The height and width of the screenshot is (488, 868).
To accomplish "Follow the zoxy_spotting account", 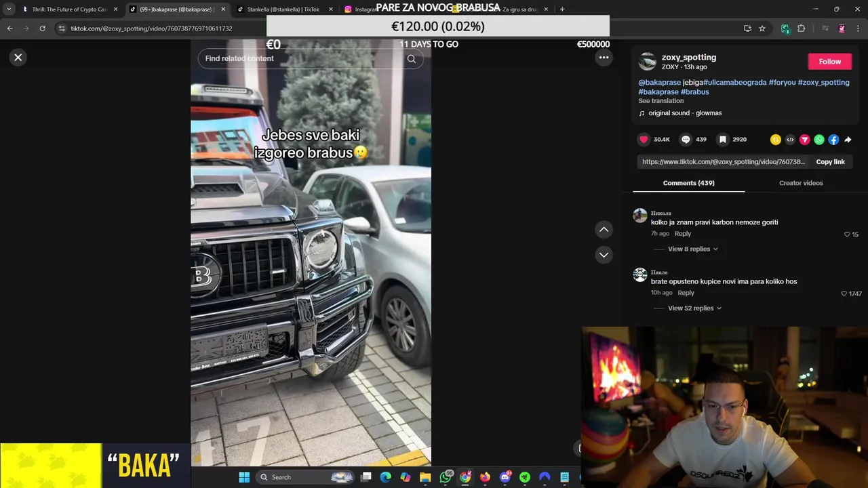I will (829, 62).
